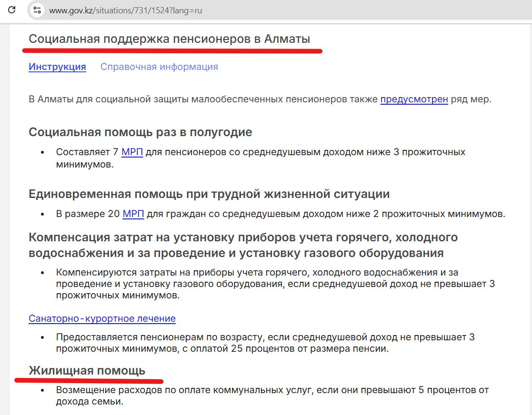Click the red underline beneath Жилищная помощь

click(89, 380)
